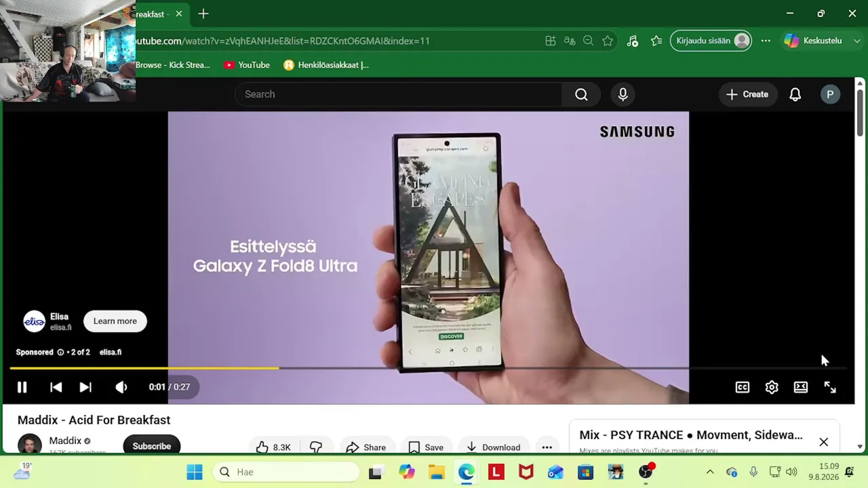Expand the chevron next to Keskustelu

(856, 41)
